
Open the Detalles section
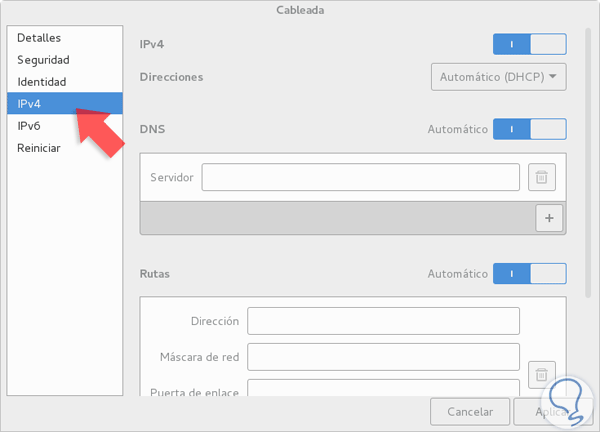click(39, 37)
